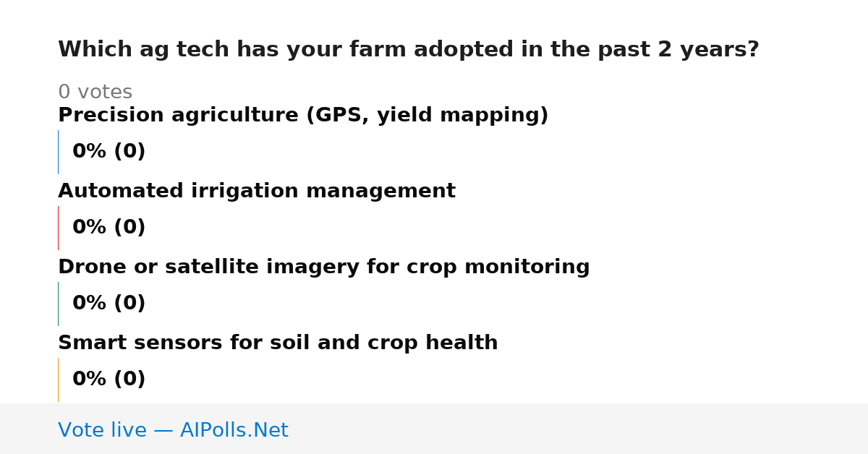Screen dimensions: 868x454
Task: Click the gray footer bar area
Action: 434,429
